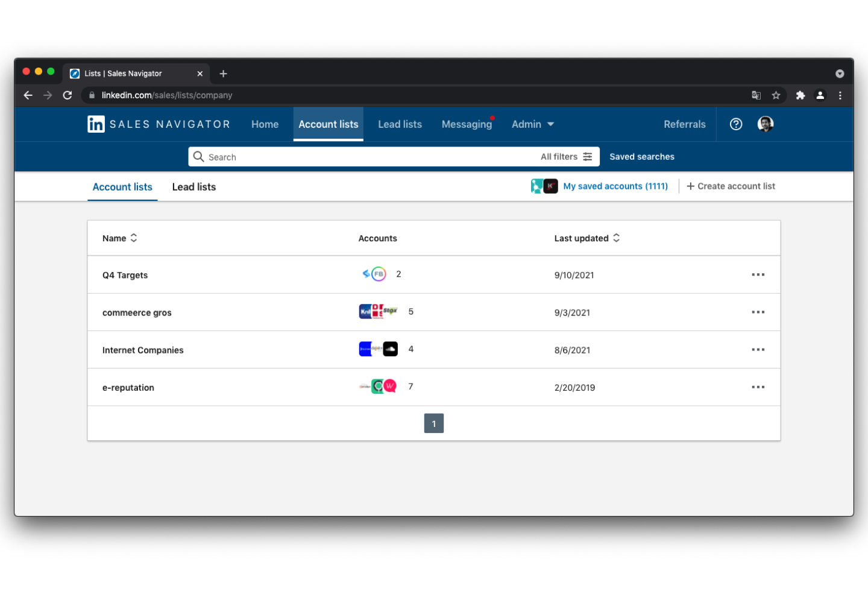
Task: Click the browser extensions puzzle icon
Action: point(800,95)
